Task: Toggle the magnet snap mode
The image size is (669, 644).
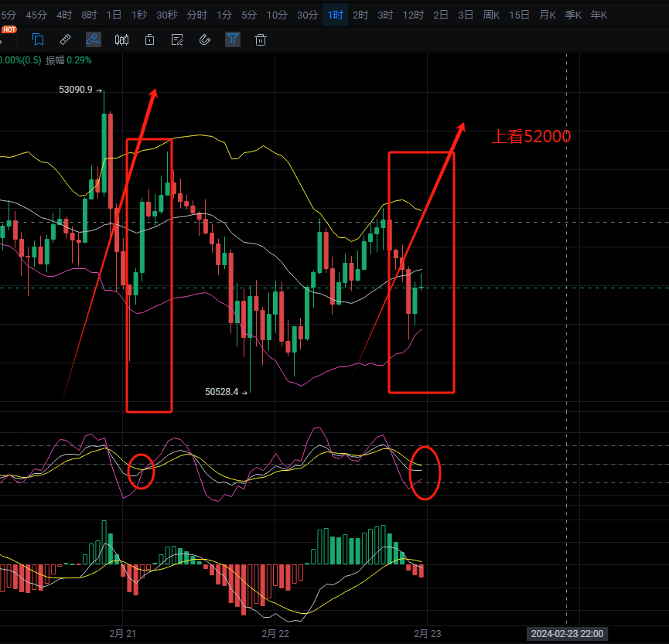Action: pyautogui.click(x=205, y=39)
